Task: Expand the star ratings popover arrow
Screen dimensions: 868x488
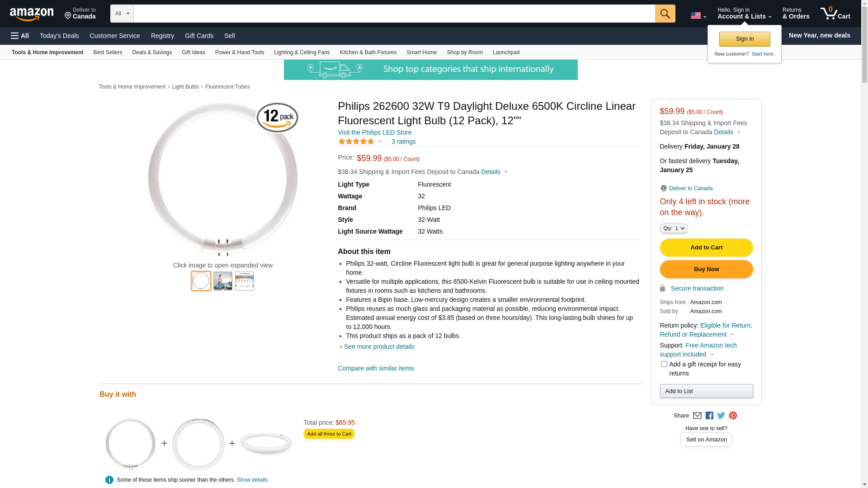Action: click(380, 142)
